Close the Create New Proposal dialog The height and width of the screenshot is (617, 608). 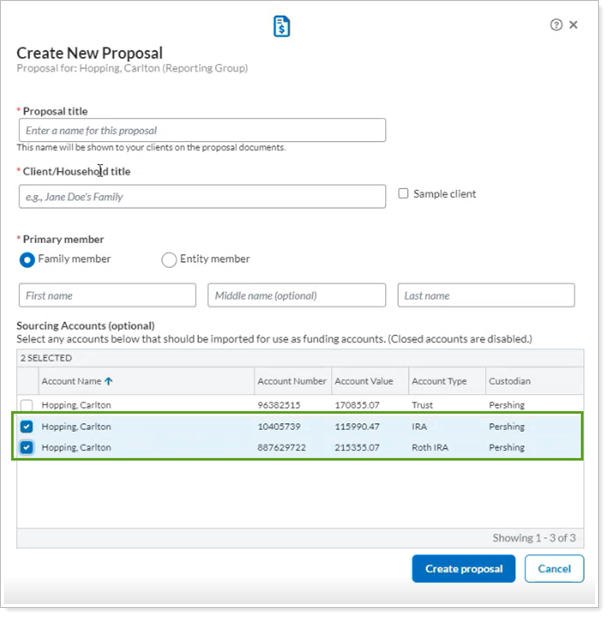pos(573,25)
